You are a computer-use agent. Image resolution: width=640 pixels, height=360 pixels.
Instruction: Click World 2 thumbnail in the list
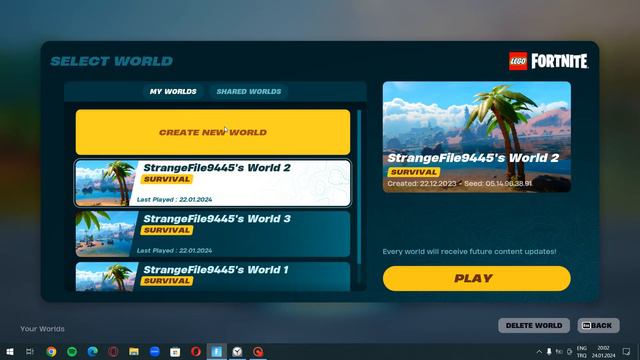tap(106, 183)
